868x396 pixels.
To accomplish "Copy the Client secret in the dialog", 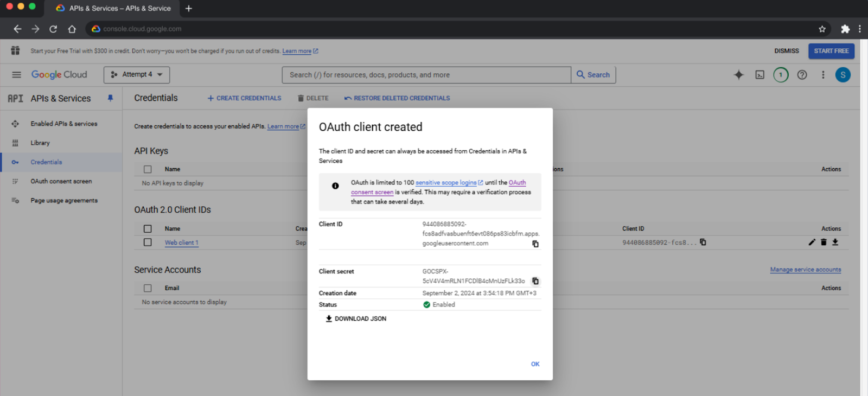I will (x=535, y=281).
